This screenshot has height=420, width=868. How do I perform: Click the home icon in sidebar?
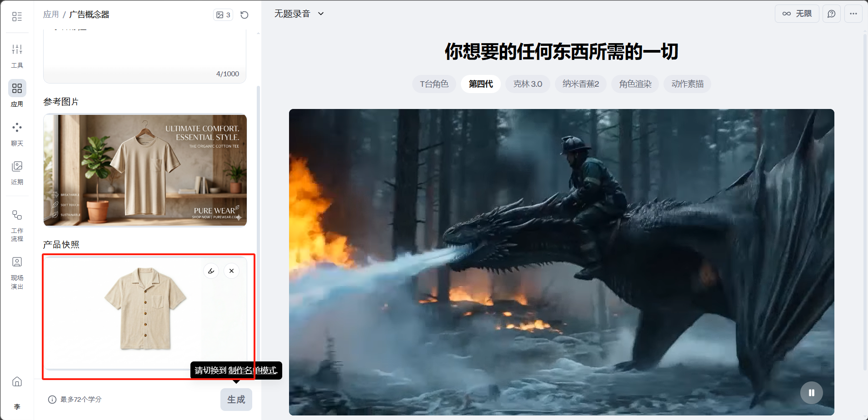point(17,381)
